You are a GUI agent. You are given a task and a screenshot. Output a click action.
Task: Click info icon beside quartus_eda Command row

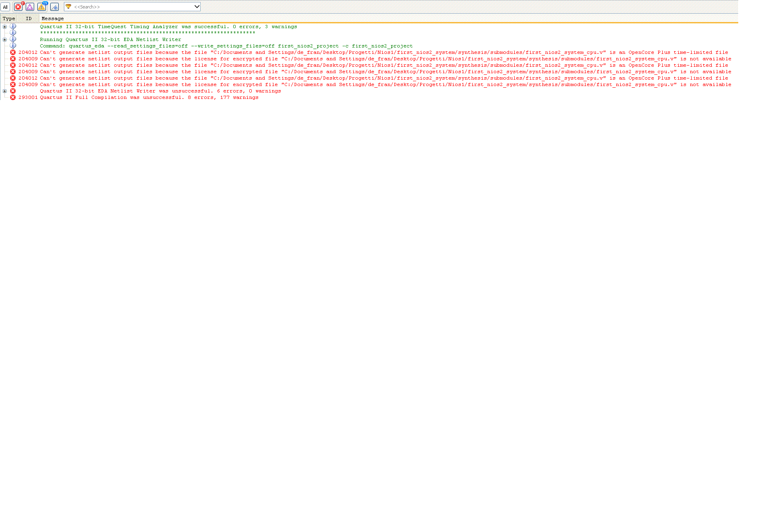tap(13, 46)
